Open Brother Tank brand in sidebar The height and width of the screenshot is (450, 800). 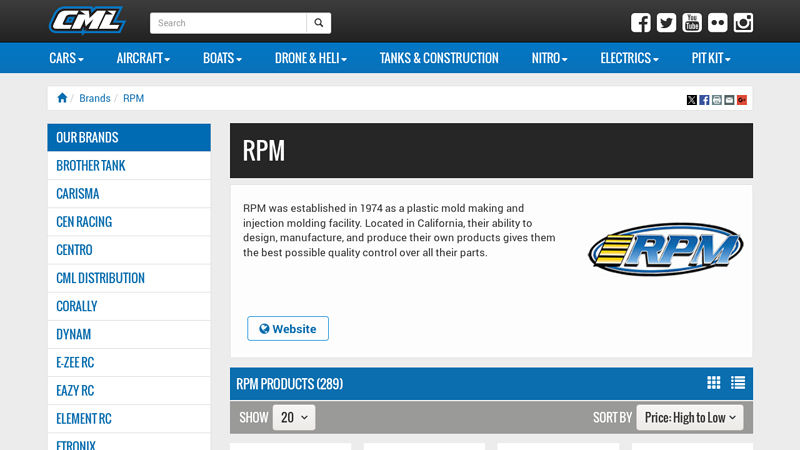[x=129, y=165]
